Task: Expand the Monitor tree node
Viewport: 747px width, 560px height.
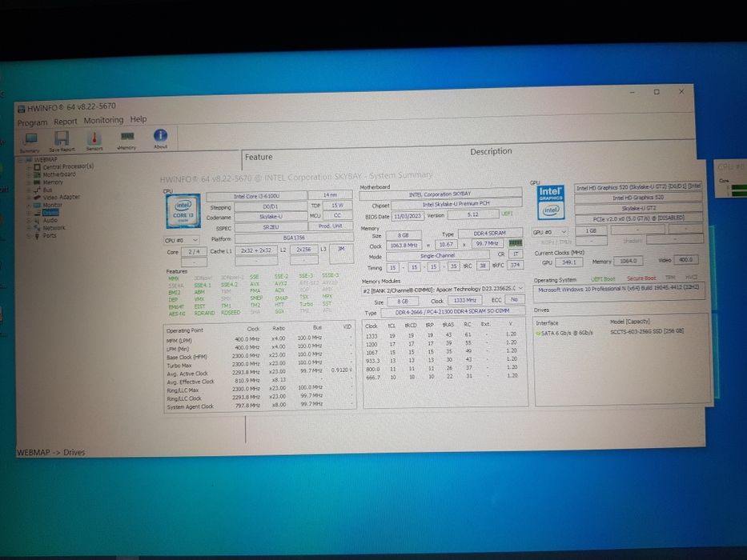Action: tap(29, 206)
